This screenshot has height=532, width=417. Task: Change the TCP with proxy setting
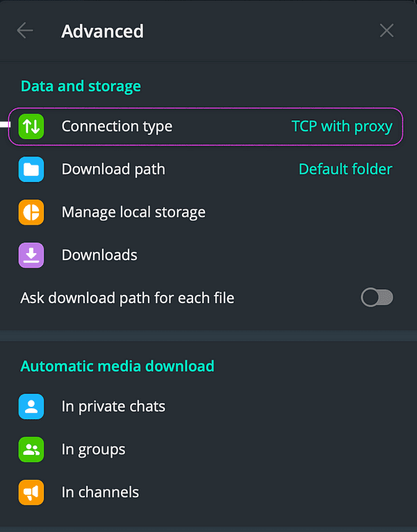coord(341,127)
